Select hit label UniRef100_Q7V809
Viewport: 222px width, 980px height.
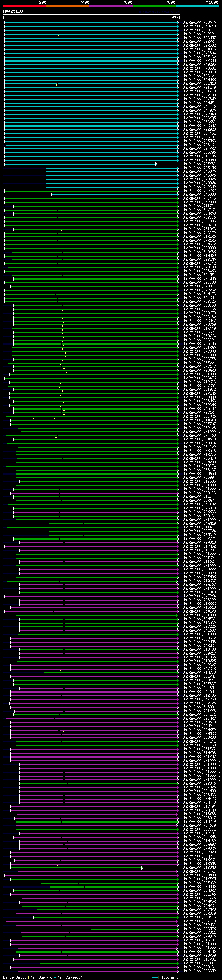199,351
